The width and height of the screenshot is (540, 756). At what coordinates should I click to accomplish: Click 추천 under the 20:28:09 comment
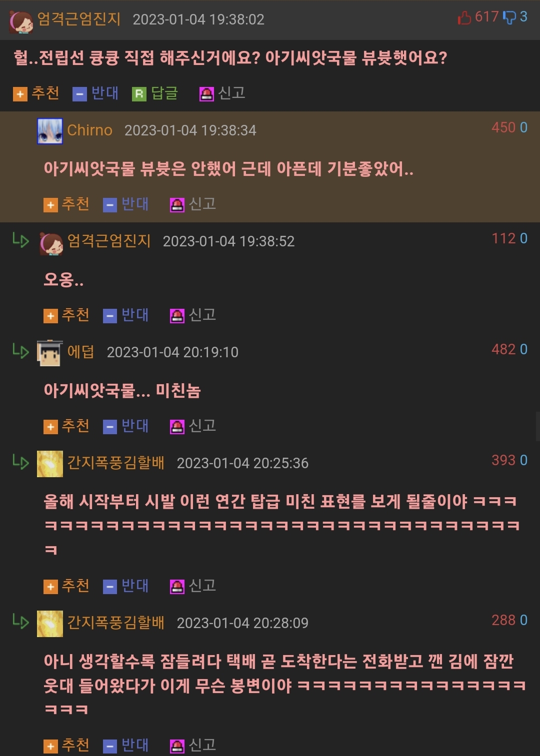pyautogui.click(x=66, y=745)
